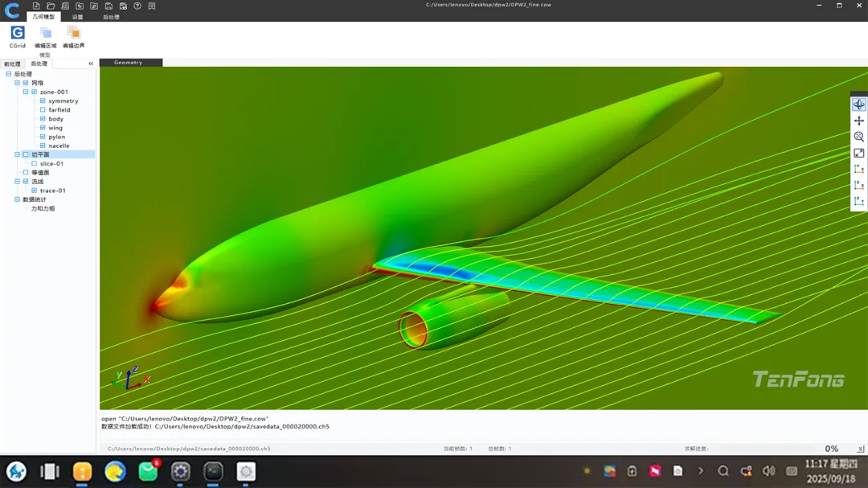Switch to the YZ plane view

[858, 201]
